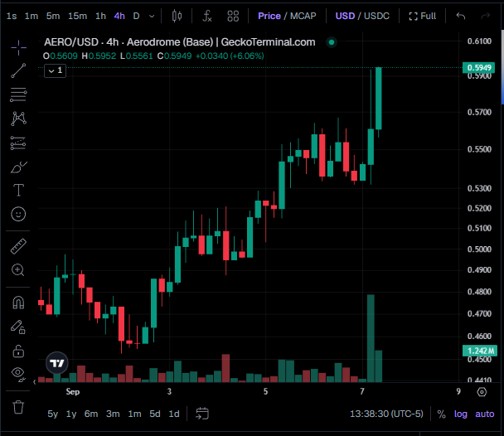Set bottom date range to 1m
Screen dimensions: 504x436
[134, 414]
